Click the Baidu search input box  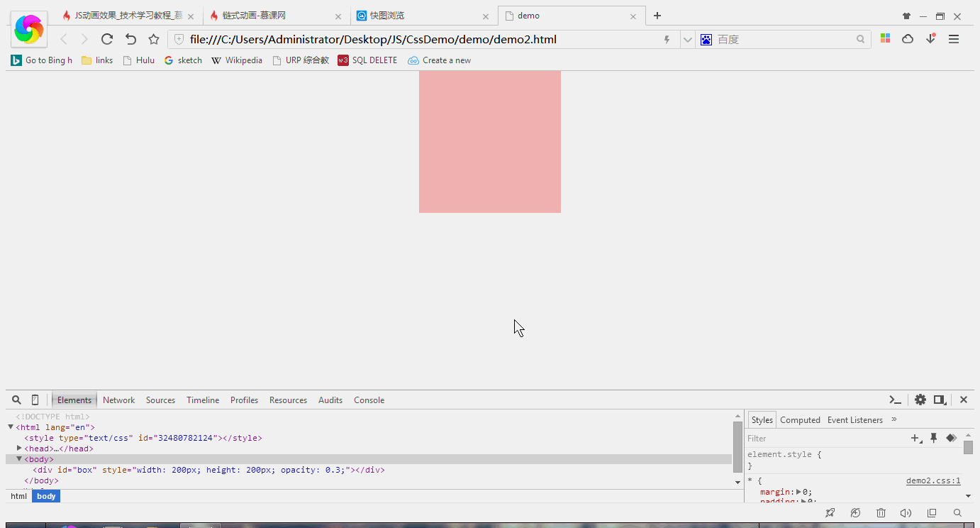tap(784, 40)
